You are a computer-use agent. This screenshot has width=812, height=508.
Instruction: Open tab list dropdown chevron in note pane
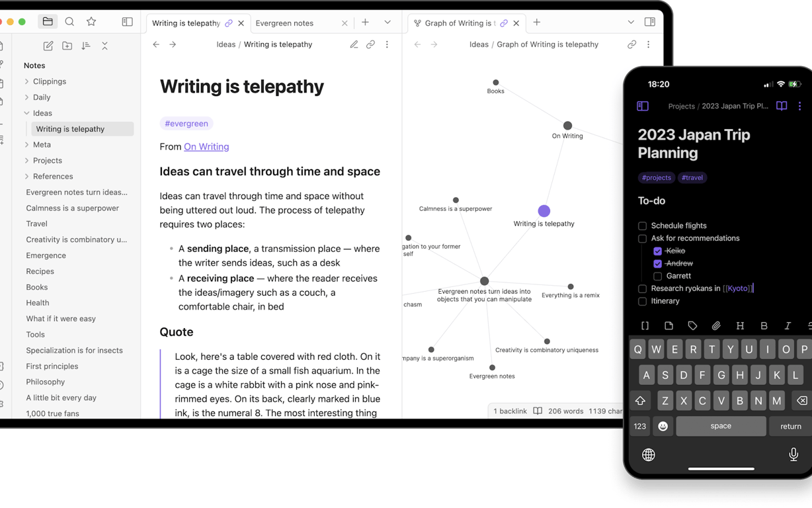click(x=387, y=22)
